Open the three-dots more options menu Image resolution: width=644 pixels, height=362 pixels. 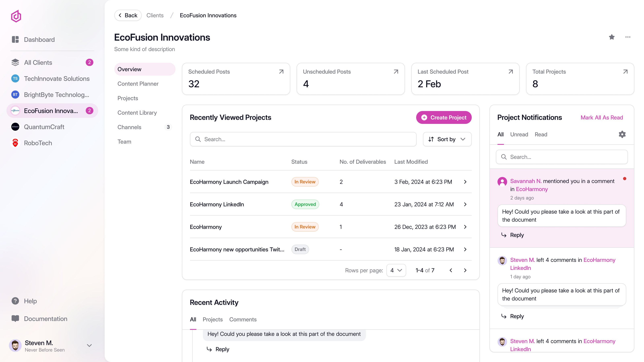click(x=627, y=37)
